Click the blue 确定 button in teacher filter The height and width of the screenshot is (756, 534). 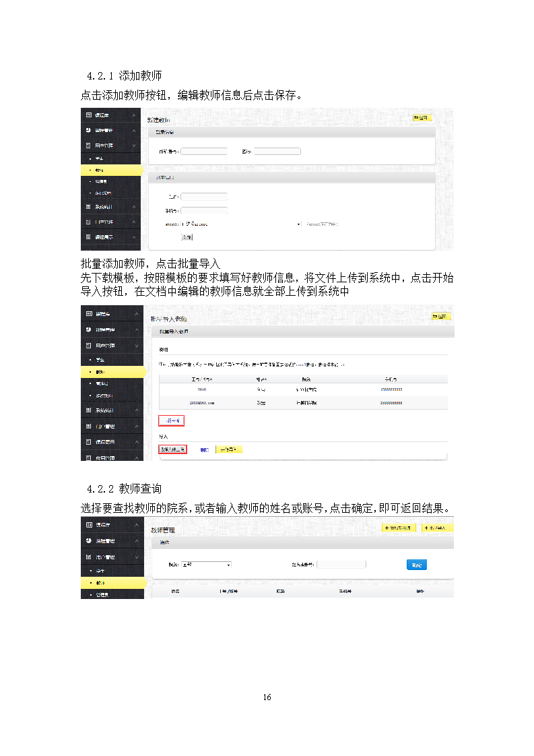pyautogui.click(x=417, y=565)
